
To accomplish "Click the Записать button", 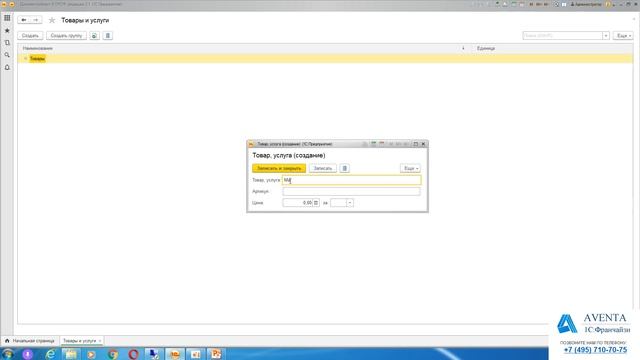I will tap(323, 168).
